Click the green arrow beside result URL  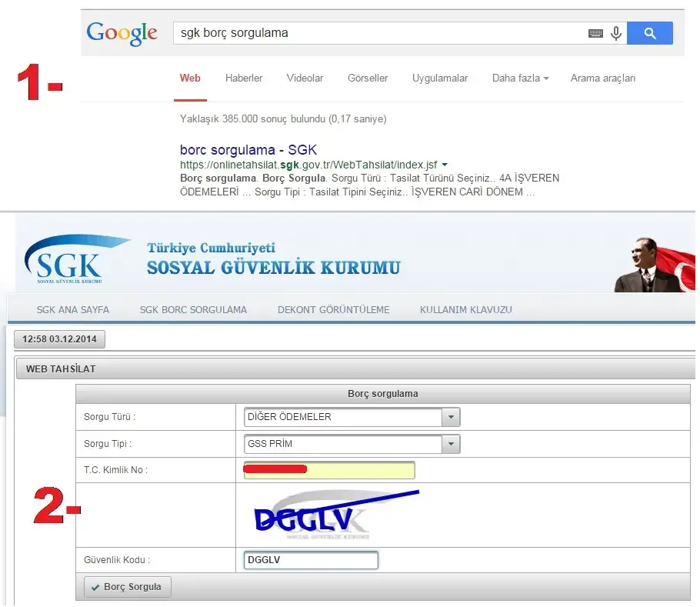pos(445,165)
